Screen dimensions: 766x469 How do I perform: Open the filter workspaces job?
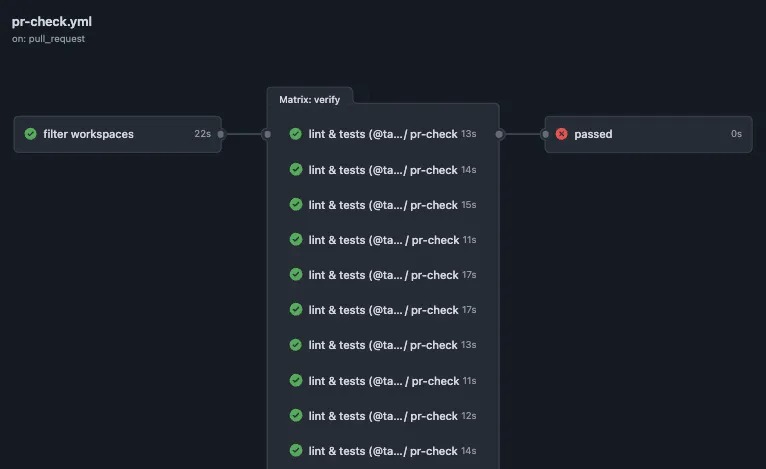click(88, 134)
